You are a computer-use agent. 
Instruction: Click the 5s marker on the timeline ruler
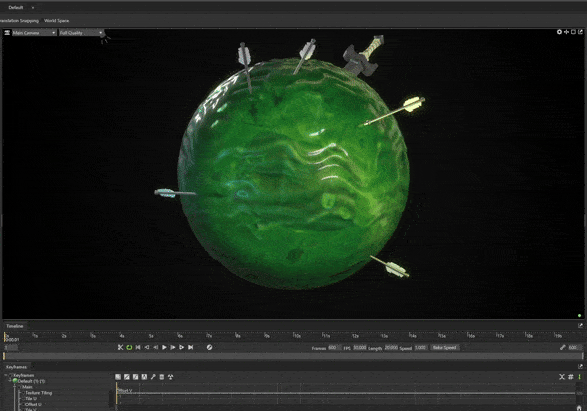(x=150, y=335)
